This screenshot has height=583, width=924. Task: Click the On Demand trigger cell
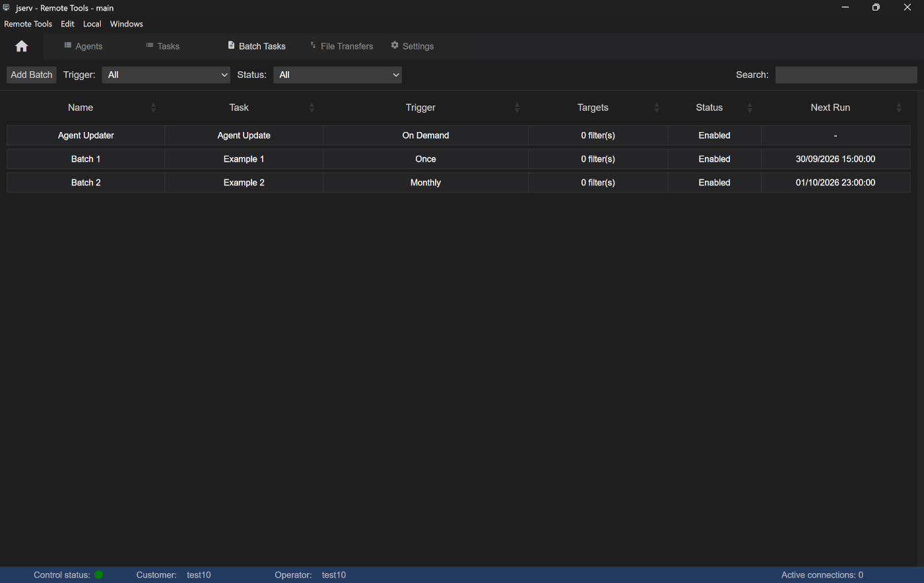point(426,135)
